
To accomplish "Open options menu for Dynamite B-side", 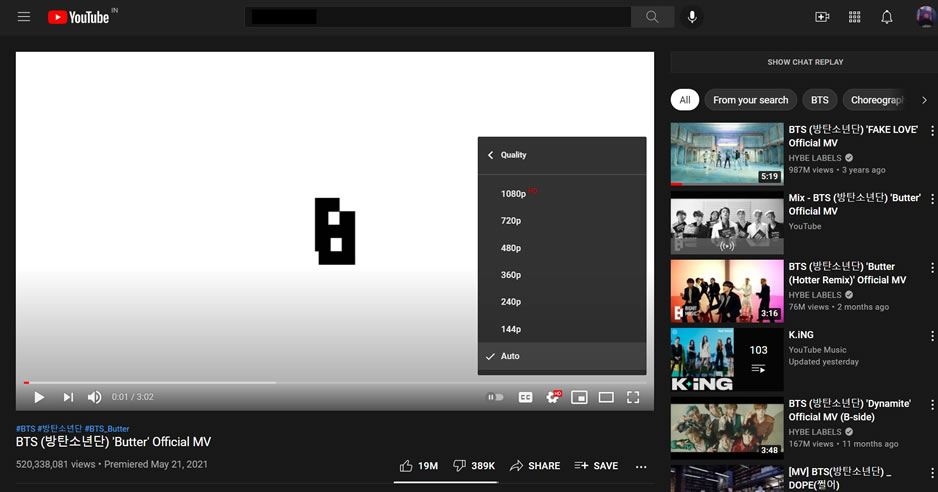I will (931, 405).
